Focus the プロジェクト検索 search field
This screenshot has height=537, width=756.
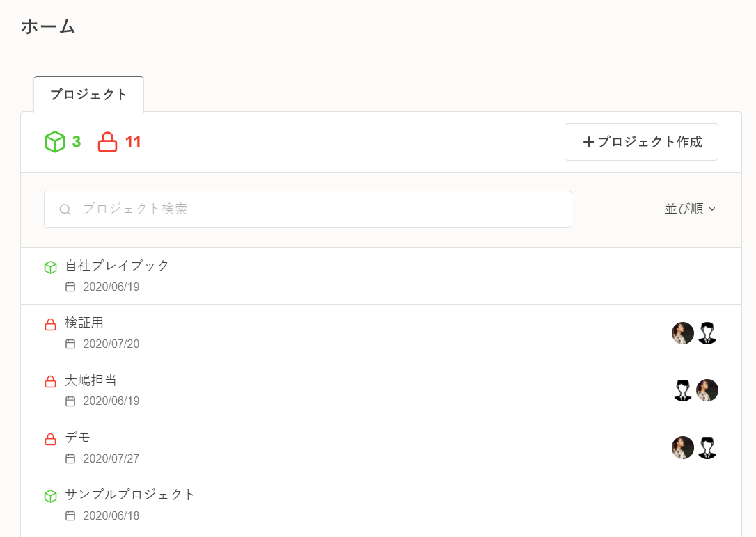click(x=320, y=209)
